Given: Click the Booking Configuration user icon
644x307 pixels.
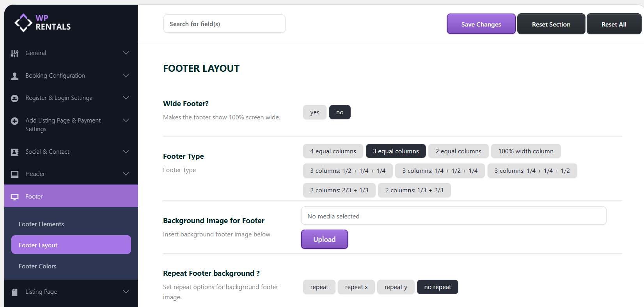Looking at the screenshot, I should [15, 76].
